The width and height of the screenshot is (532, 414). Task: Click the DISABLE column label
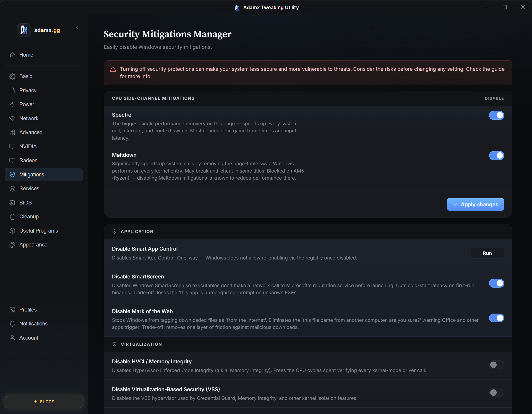[494, 98]
